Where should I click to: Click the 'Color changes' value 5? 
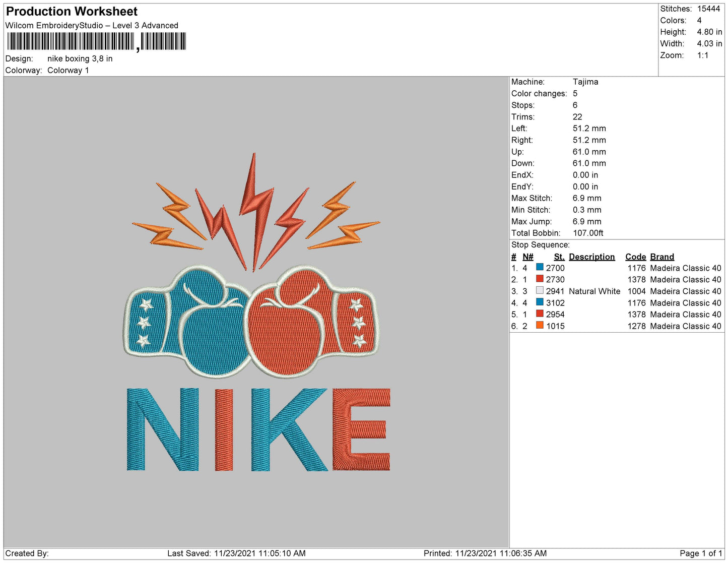coord(575,93)
